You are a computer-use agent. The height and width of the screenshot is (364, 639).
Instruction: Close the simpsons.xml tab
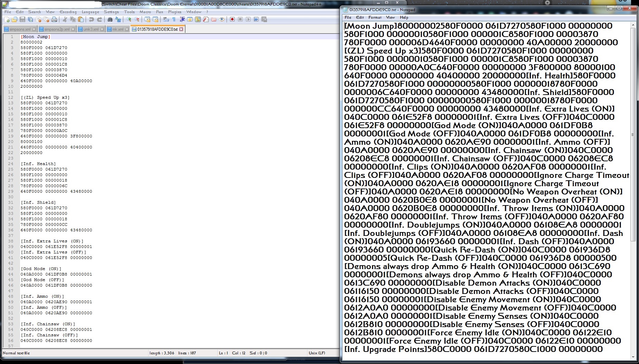pyautogui.click(x=34, y=29)
